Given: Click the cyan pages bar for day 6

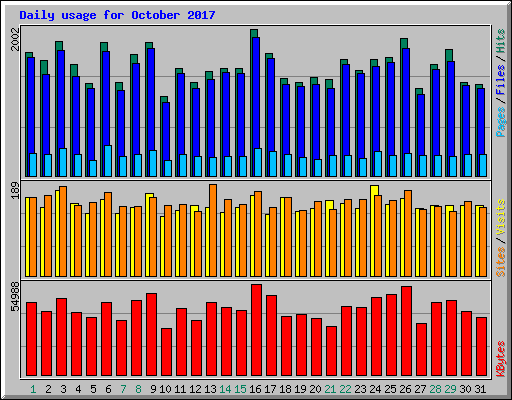Looking at the screenshot, I should click(x=108, y=161).
